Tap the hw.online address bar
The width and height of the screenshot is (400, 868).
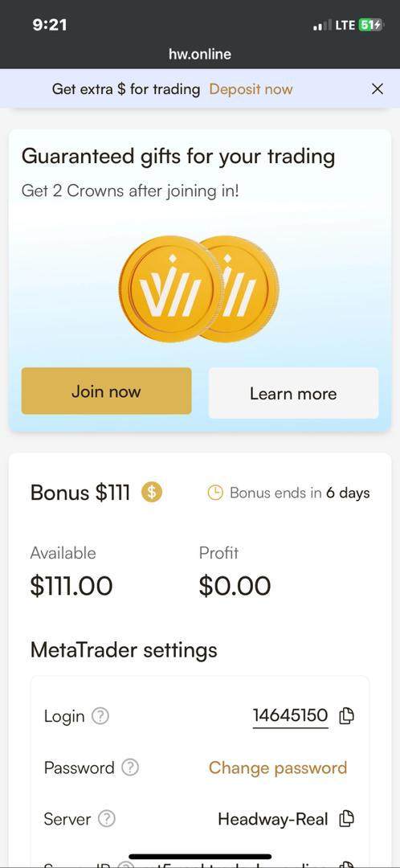tap(200, 54)
